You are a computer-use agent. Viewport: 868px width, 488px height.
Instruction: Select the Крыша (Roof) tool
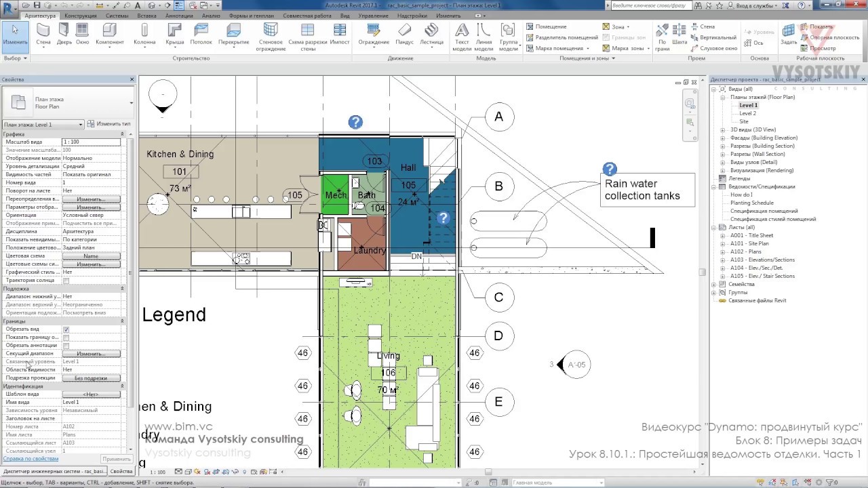[x=174, y=35]
